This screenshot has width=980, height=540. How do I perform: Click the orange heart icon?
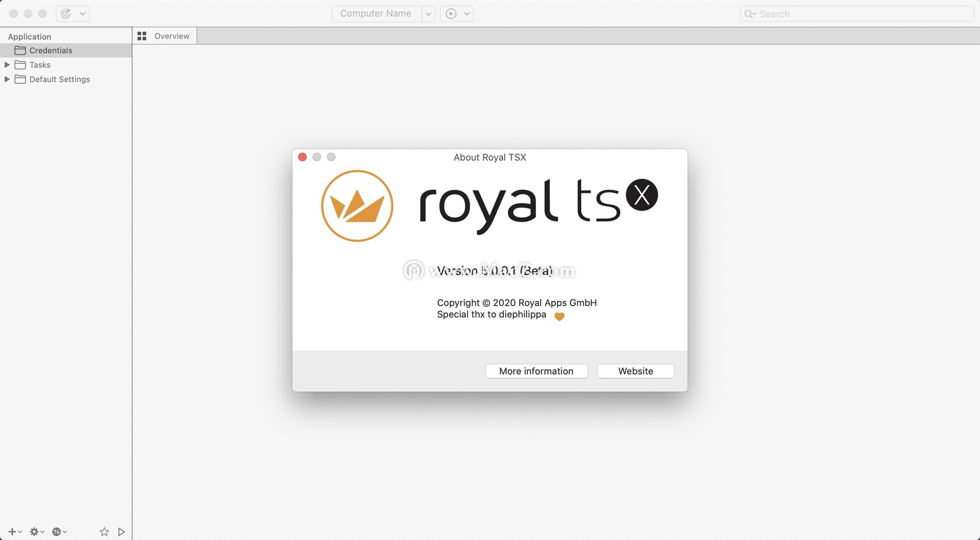[559, 316]
